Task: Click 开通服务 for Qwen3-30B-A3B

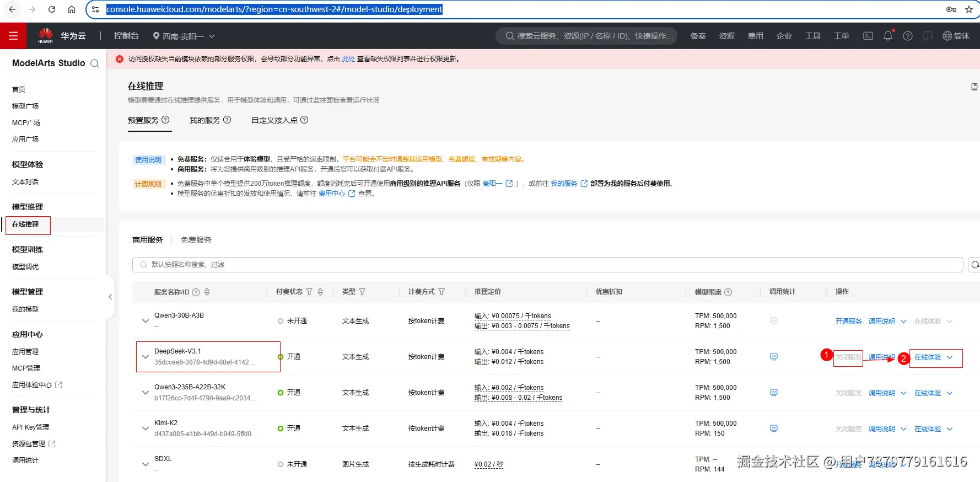Action: pos(848,321)
